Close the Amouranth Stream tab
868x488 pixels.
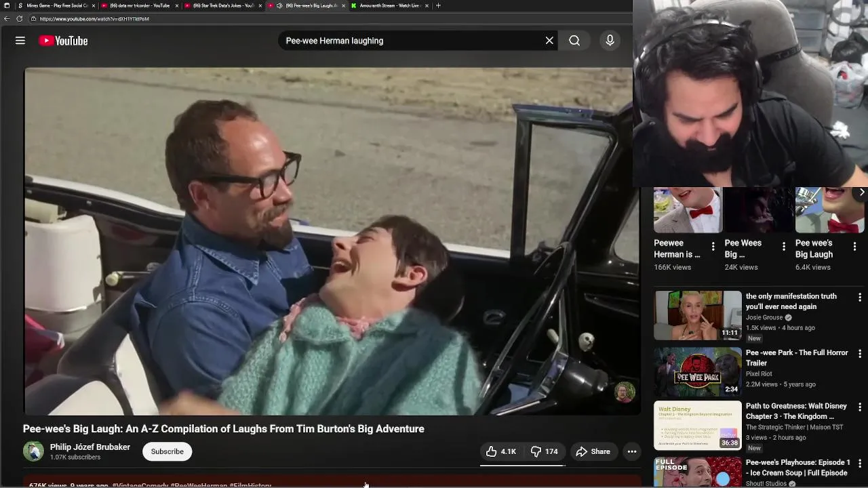tap(427, 5)
